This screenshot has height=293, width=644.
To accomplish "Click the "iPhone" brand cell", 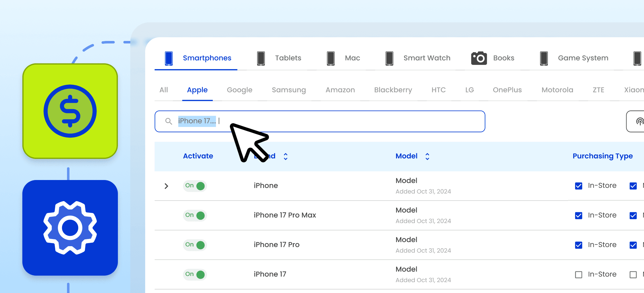I will [266, 186].
